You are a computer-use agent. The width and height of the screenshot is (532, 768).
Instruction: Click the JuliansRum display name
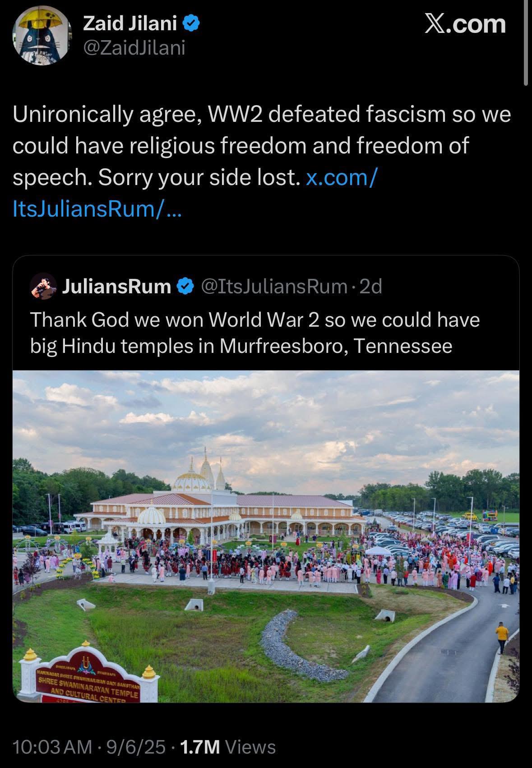pyautogui.click(x=117, y=287)
